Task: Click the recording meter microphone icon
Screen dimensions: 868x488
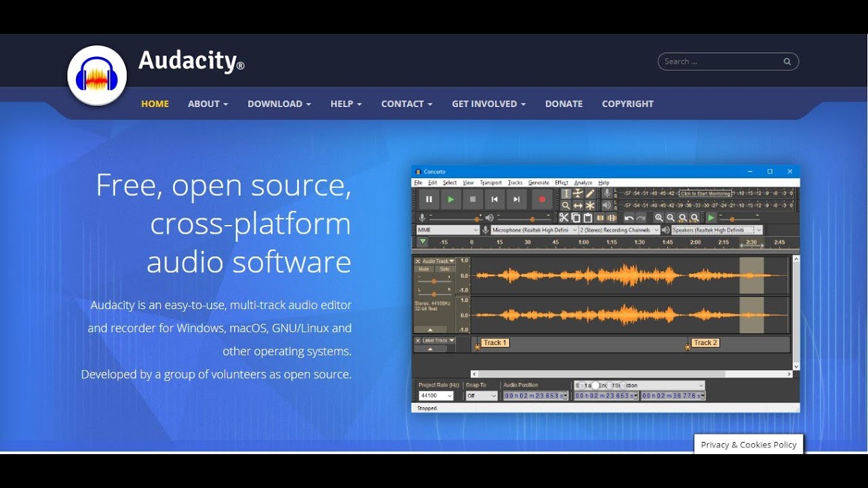Action: coord(607,193)
